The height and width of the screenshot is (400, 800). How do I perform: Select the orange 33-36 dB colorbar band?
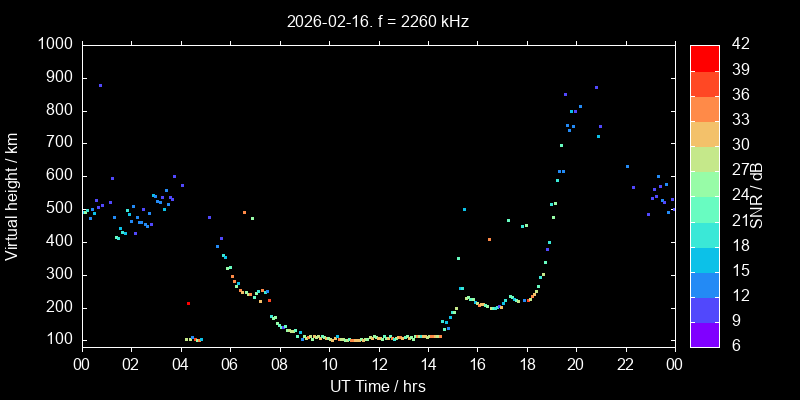[x=704, y=108]
